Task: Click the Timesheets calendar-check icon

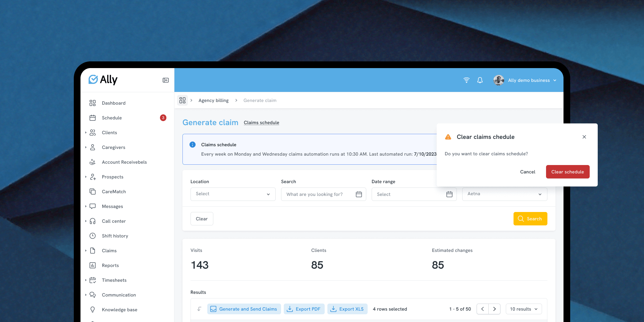Action: [x=93, y=280]
